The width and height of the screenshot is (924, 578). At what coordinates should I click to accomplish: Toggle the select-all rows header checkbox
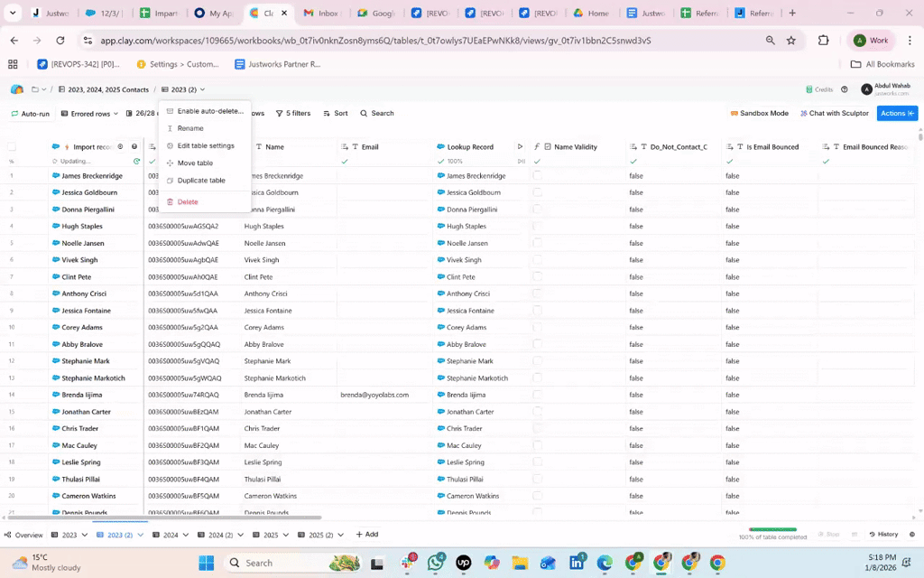tap(13, 146)
